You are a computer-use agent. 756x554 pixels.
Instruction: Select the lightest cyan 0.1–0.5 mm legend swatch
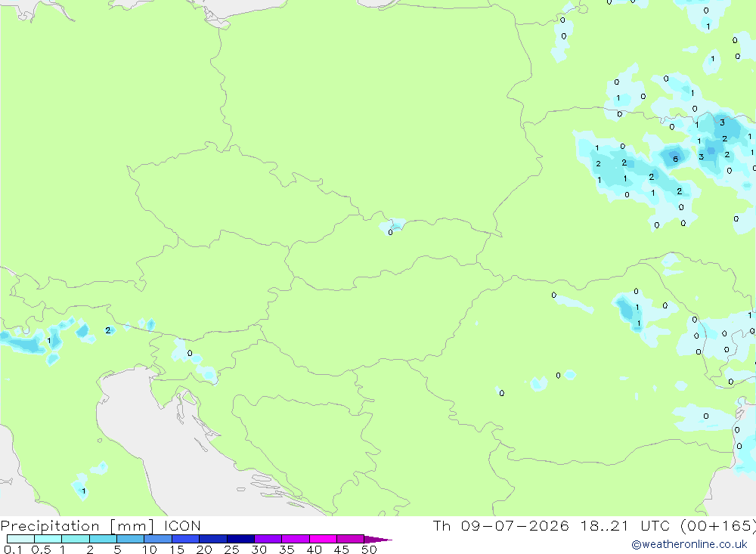[20, 539]
